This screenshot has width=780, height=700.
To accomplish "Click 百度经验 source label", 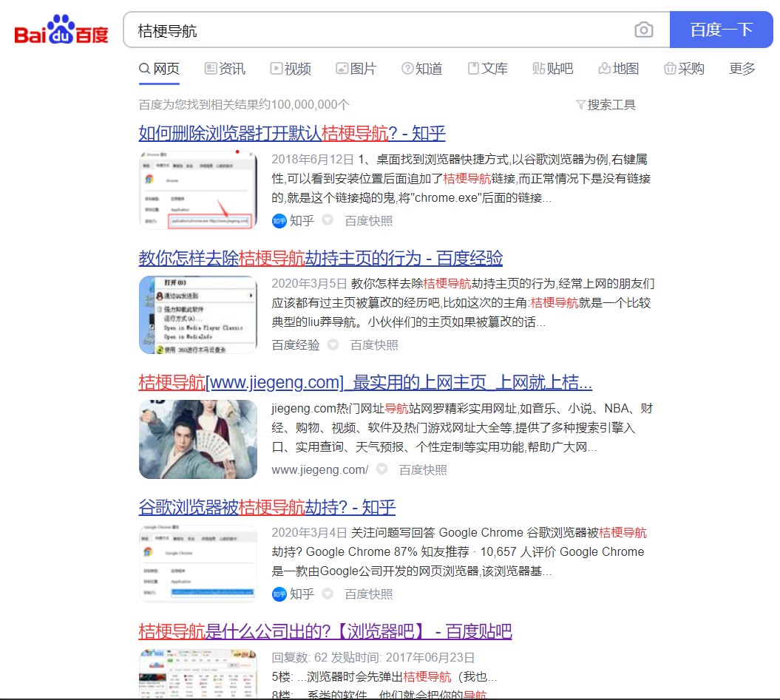I will click(x=296, y=345).
